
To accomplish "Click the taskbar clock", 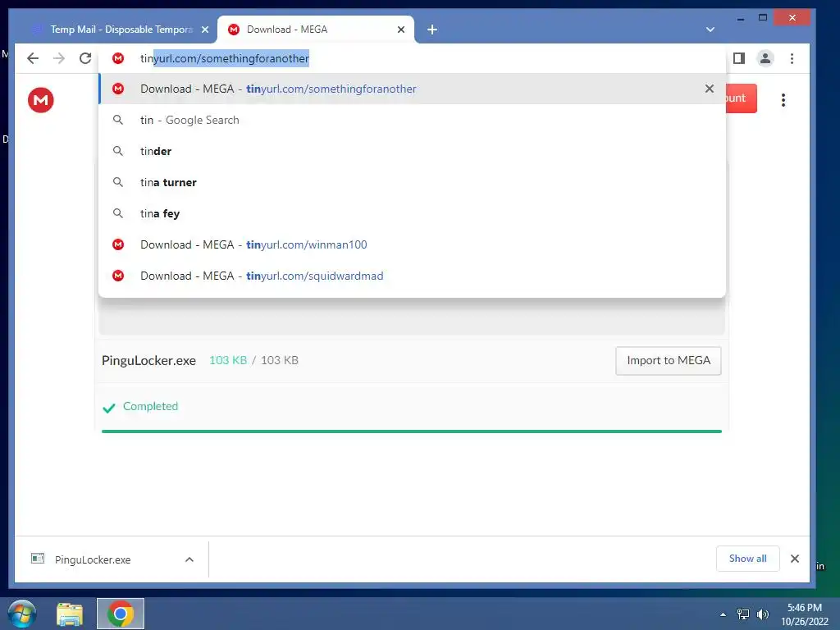I will pyautogui.click(x=805, y=614).
